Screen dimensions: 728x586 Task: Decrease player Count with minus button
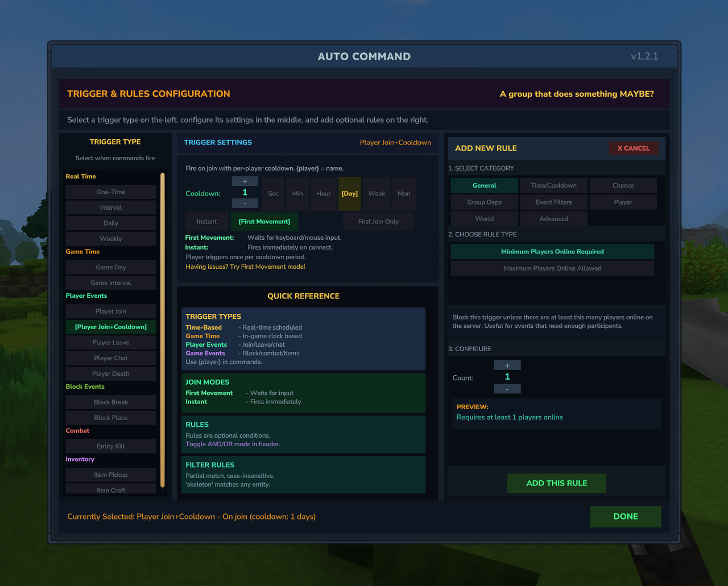(507, 389)
